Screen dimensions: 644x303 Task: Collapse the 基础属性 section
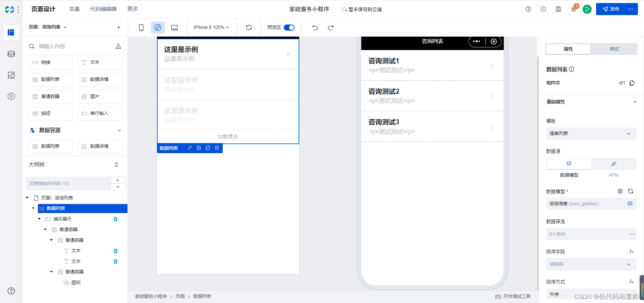pyautogui.click(x=635, y=102)
